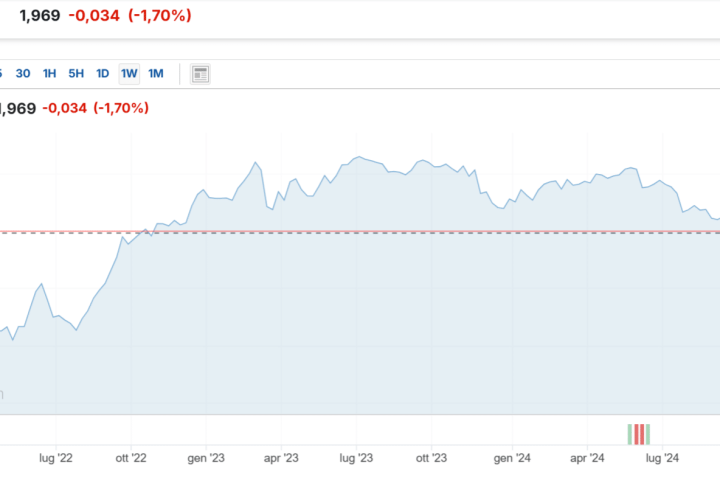Click the red (-1,70%) change above chart
Viewport: 720px width, 480px height.
pyautogui.click(x=121, y=108)
